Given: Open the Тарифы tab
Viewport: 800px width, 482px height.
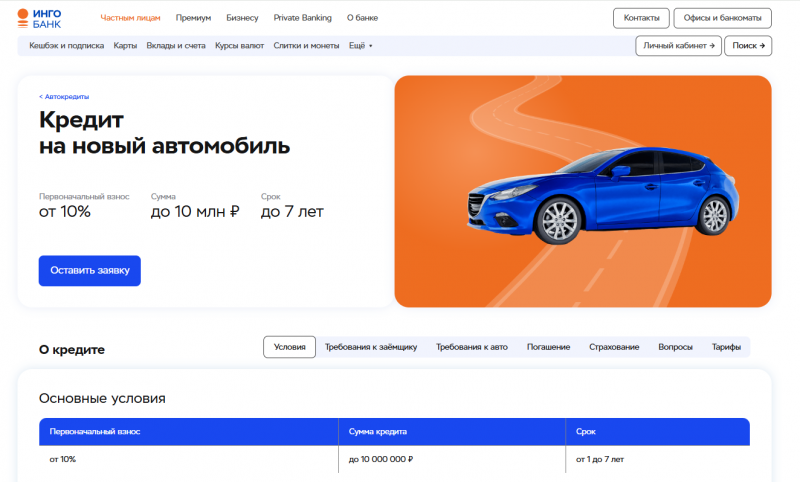Looking at the screenshot, I should [726, 347].
